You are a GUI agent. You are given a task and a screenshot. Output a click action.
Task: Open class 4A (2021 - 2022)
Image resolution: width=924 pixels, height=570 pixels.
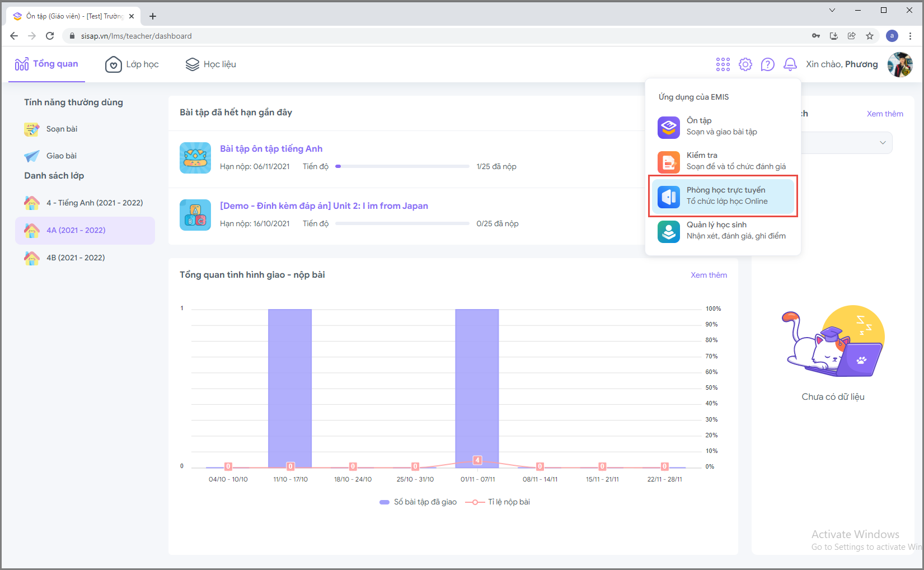click(x=85, y=230)
